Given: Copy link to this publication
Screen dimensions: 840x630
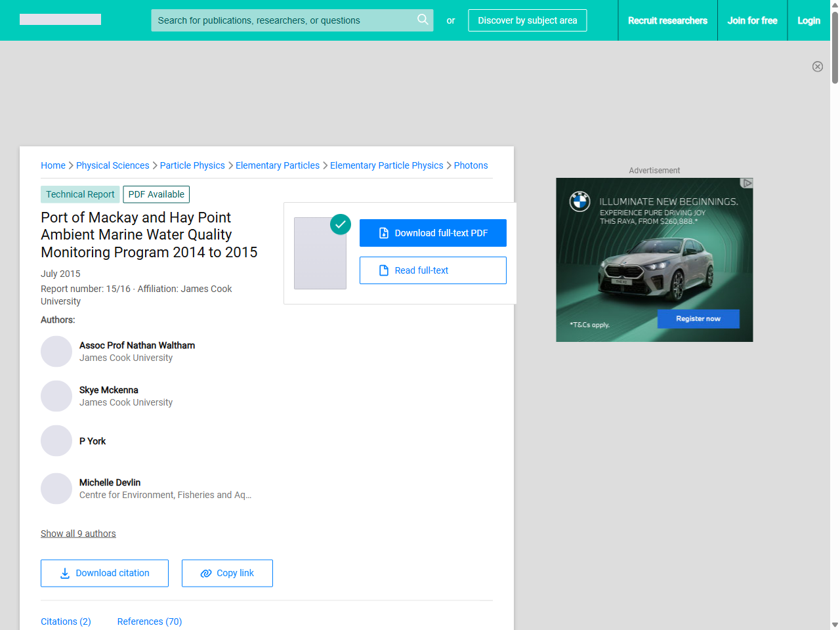Looking at the screenshot, I should [227, 573].
